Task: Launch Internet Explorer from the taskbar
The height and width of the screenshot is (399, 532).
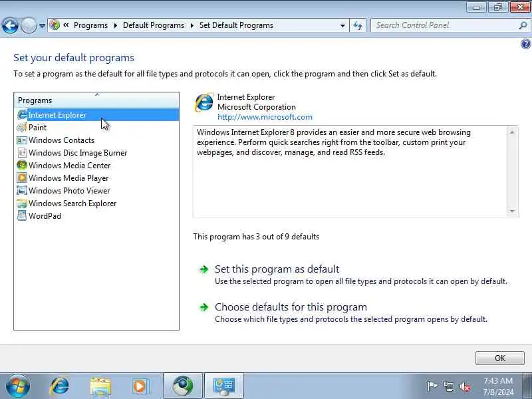Action: [x=60, y=386]
